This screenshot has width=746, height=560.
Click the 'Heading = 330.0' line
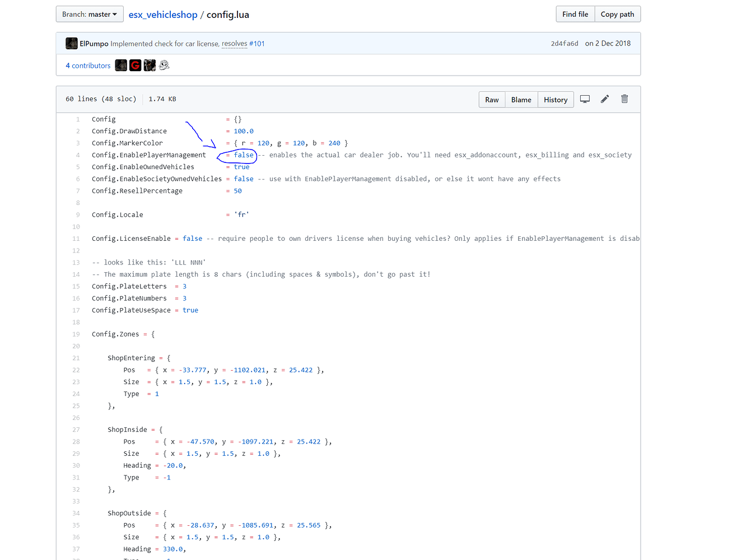click(155, 549)
